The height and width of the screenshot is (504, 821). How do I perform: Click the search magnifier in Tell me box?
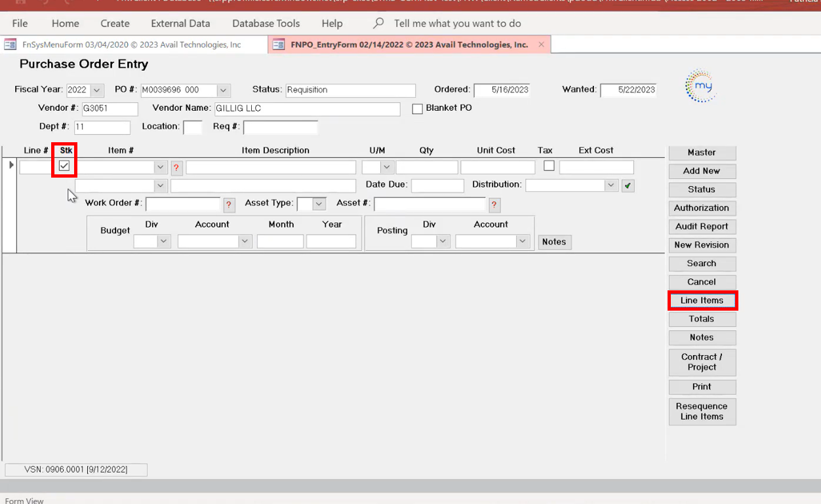(378, 24)
